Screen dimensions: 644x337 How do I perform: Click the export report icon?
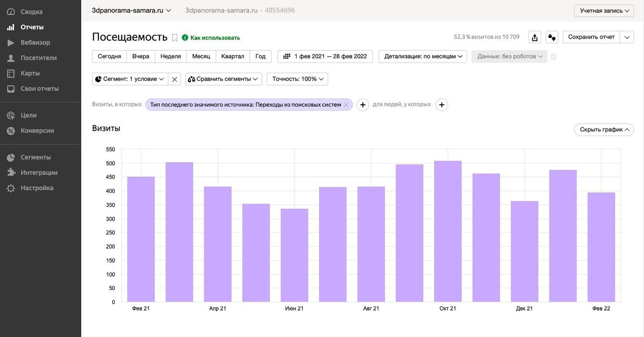click(x=534, y=37)
